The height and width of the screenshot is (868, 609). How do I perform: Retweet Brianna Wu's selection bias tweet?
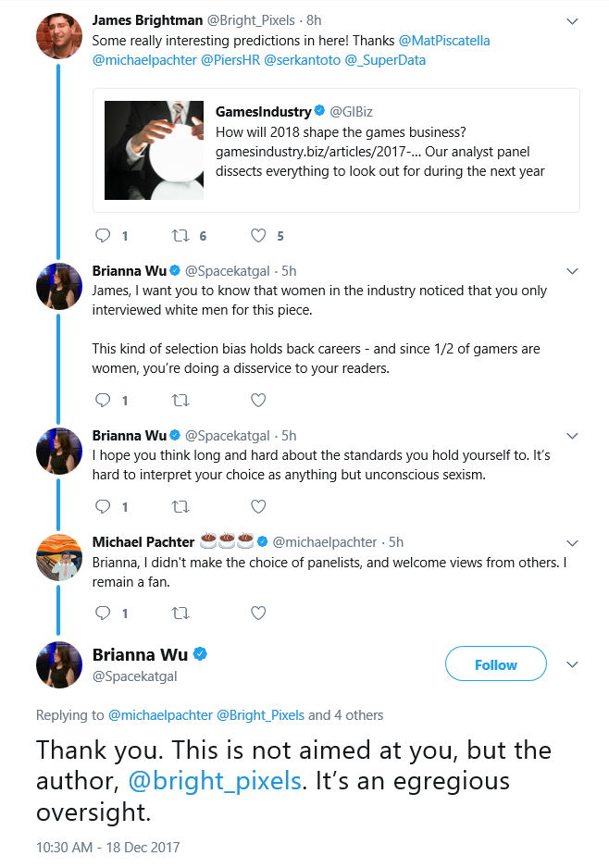(180, 401)
